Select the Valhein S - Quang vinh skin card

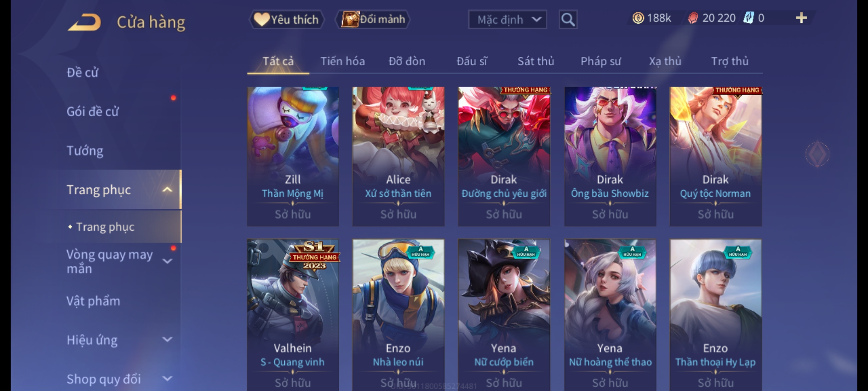(293, 315)
